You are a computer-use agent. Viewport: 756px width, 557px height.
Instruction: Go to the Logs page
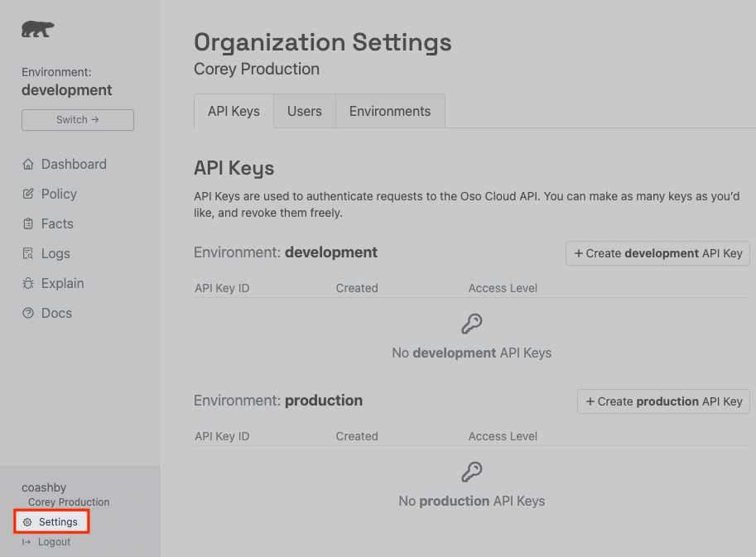pyautogui.click(x=55, y=253)
